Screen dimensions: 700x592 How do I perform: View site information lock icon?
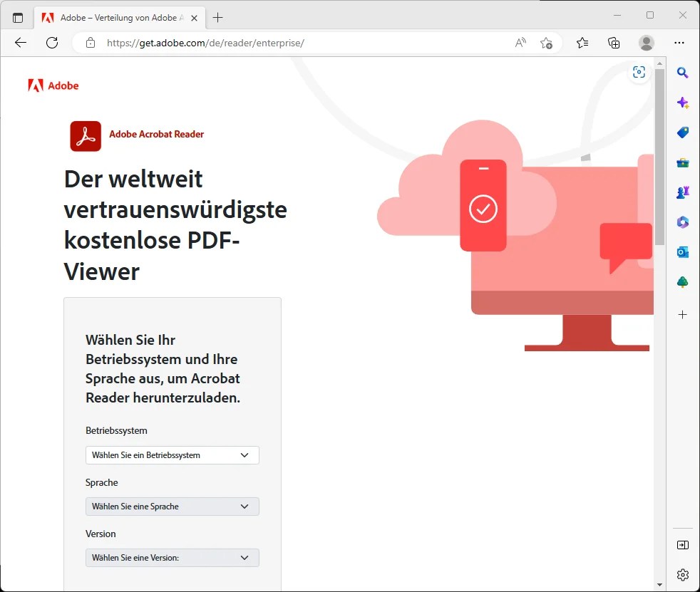(x=91, y=43)
